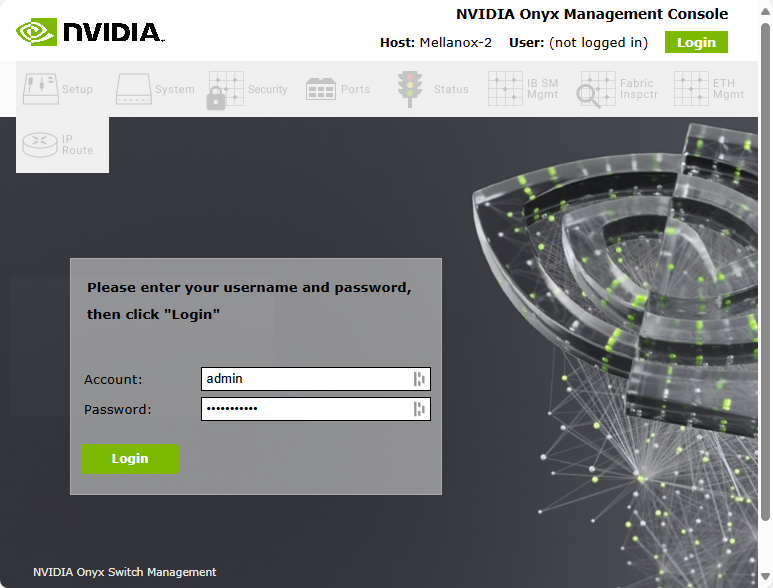The width and height of the screenshot is (773, 588).
Task: Click password manager icon in Password field
Action: [419, 409]
